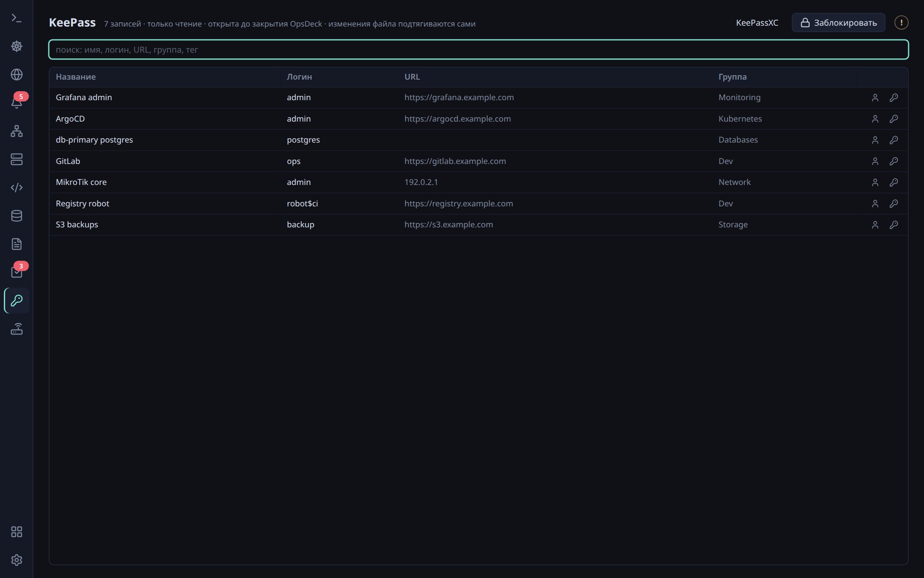This screenshot has height=578, width=924.
Task: Focus the KeePass search field
Action: pos(478,50)
